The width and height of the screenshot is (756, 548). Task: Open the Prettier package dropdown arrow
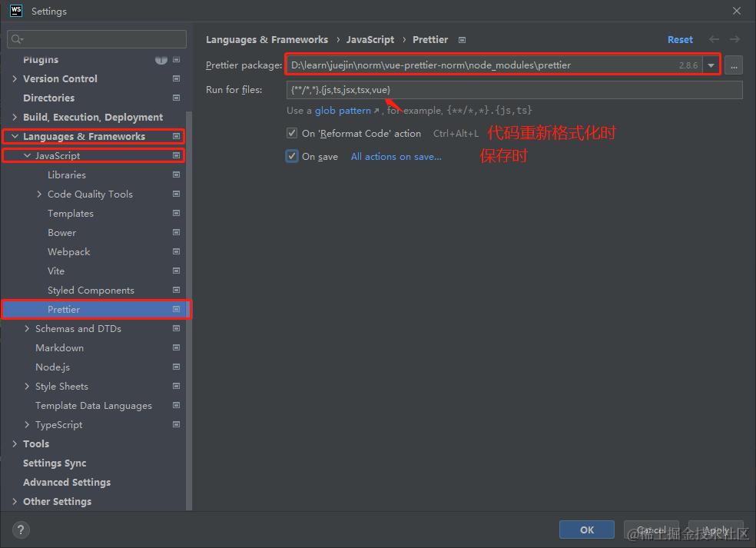[711, 65]
